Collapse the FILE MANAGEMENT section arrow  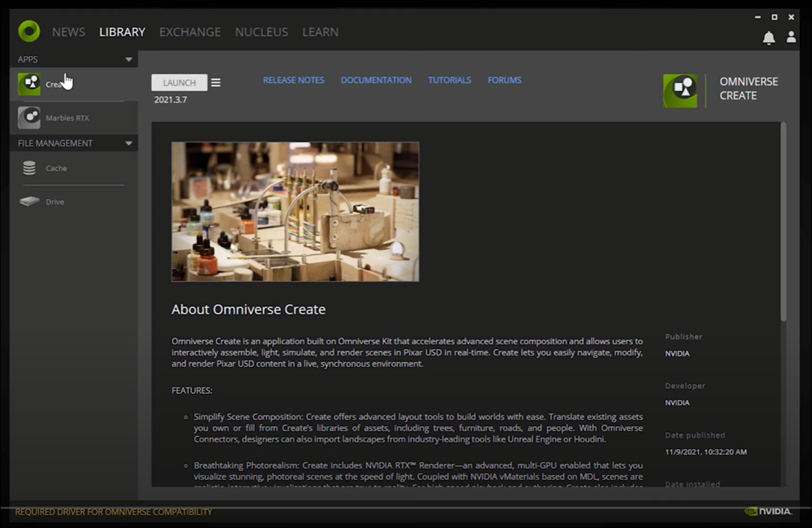click(x=128, y=144)
